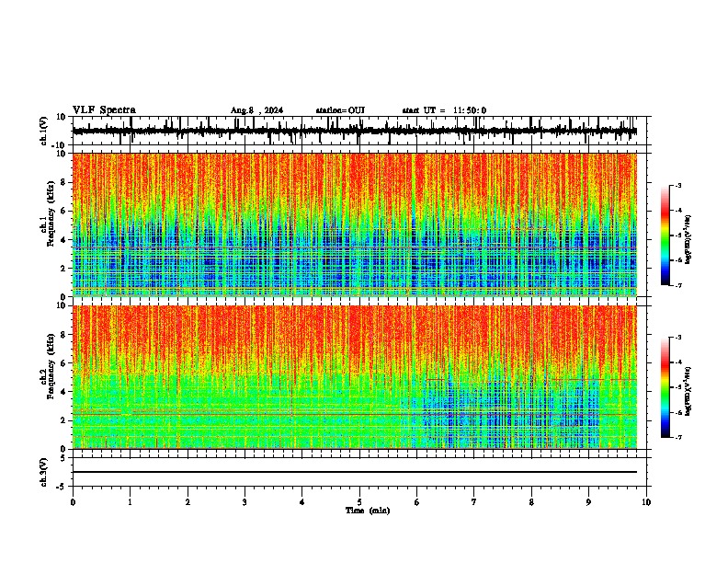Viewport: 728px width, 563px height.
Task: Click the ch.1 frequency axis "4" tick label
Action: click(63, 240)
